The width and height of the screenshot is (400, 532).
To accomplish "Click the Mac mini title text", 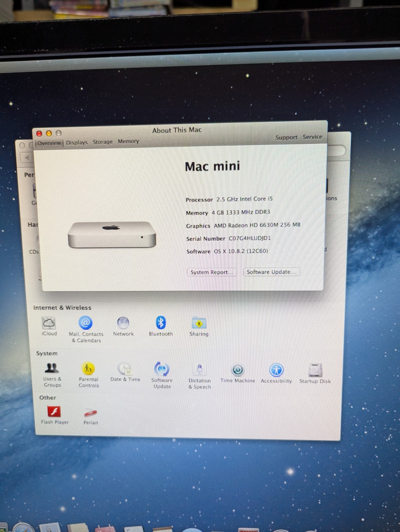I will [x=212, y=166].
